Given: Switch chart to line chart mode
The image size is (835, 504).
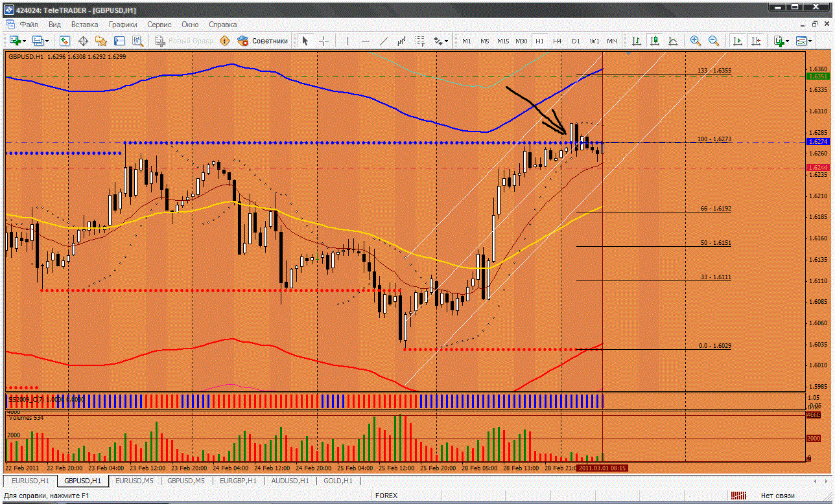Looking at the screenshot, I should tap(674, 41).
